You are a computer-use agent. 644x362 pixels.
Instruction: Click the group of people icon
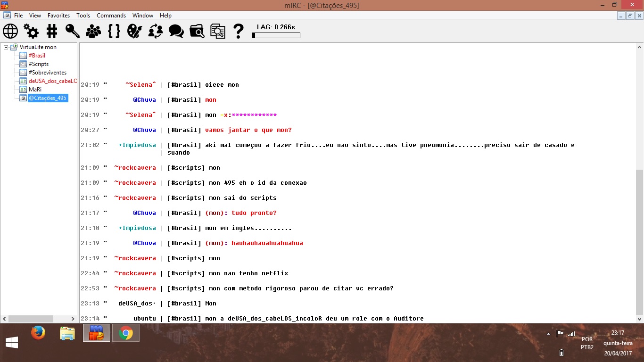coord(93,31)
